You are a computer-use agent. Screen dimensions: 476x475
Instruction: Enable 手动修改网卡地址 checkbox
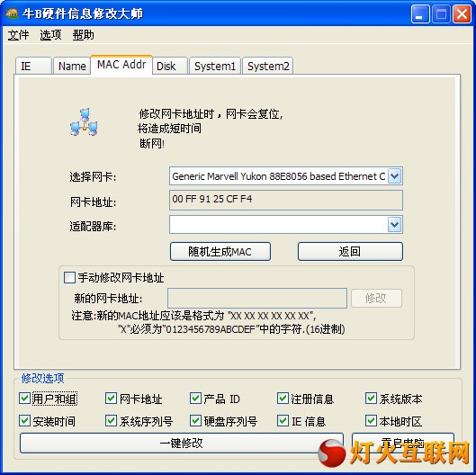click(69, 277)
